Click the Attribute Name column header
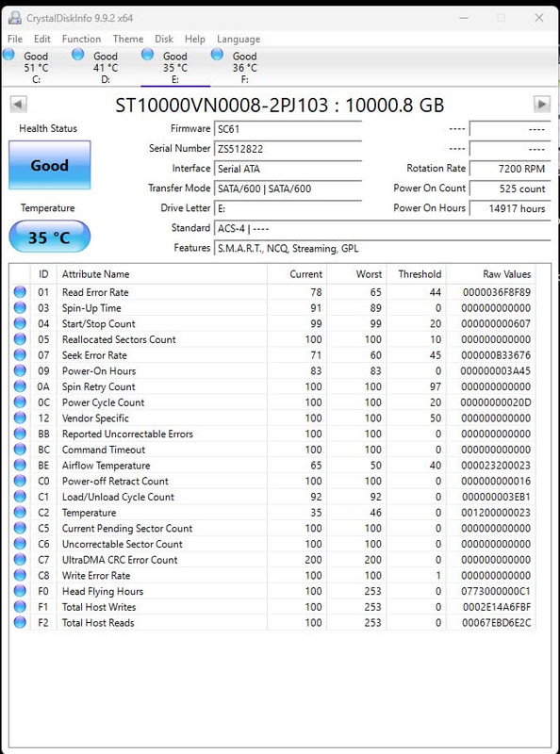 (161, 274)
